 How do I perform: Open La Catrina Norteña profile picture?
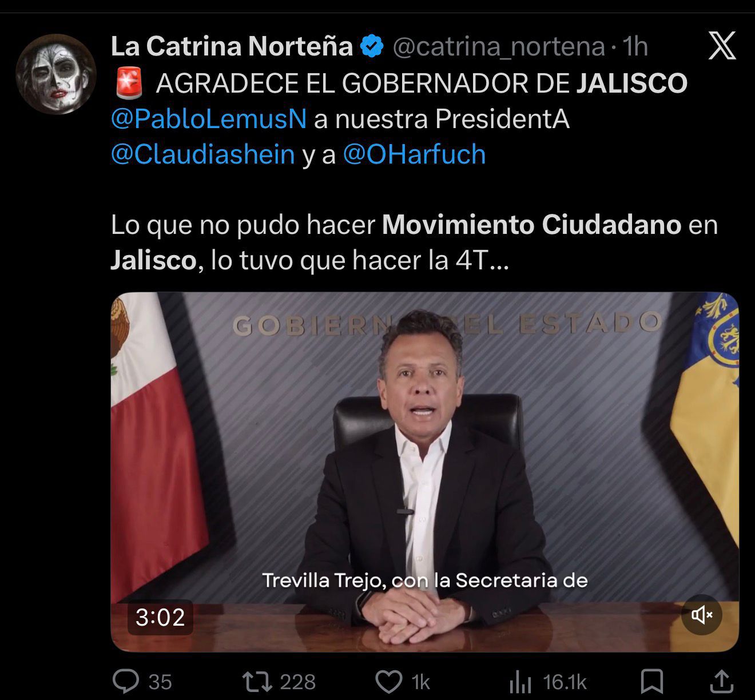coord(56,74)
